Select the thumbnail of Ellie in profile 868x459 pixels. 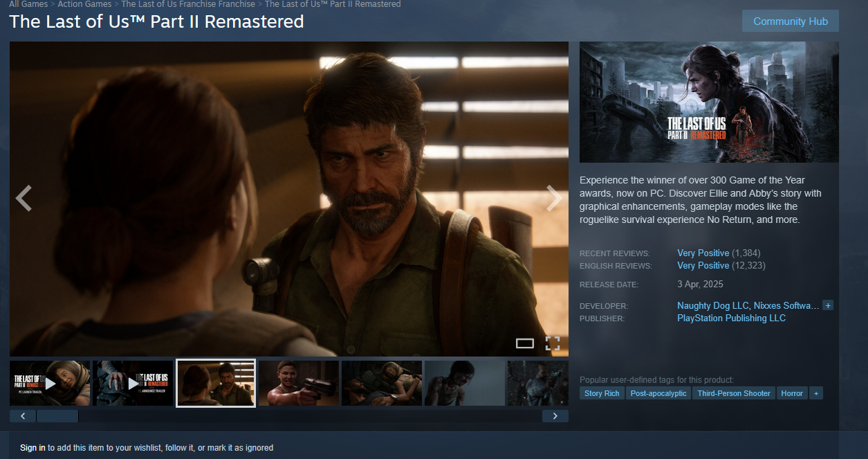pyautogui.click(x=465, y=383)
